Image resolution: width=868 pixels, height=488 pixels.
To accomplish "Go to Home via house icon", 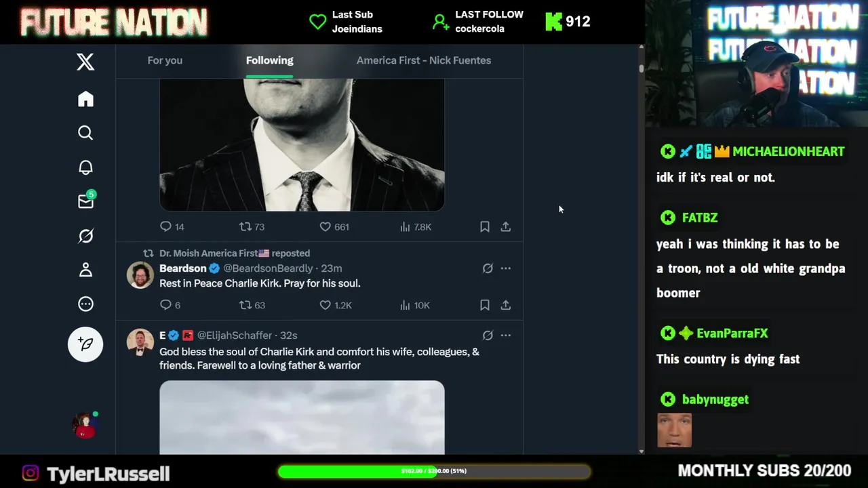I will (85, 99).
